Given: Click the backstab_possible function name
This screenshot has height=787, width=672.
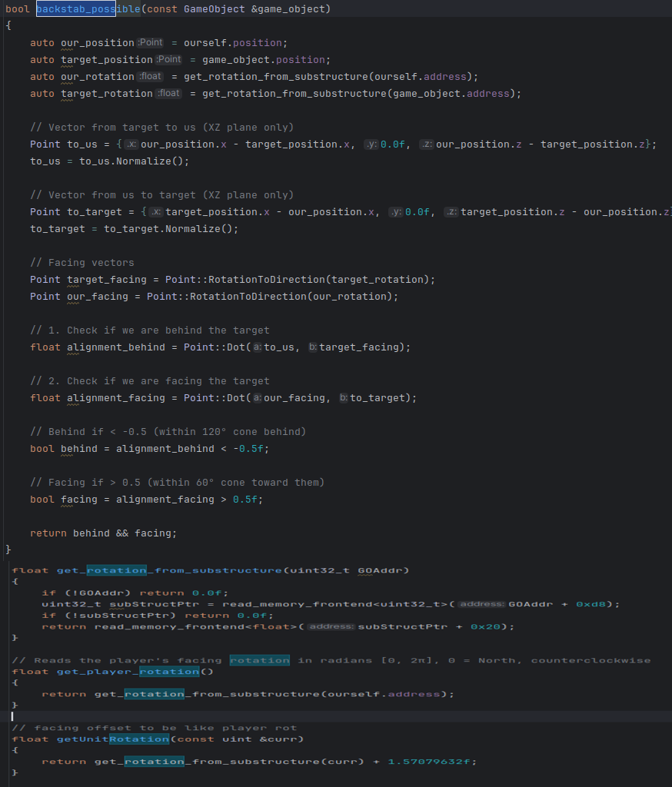Looking at the screenshot, I should (88, 9).
